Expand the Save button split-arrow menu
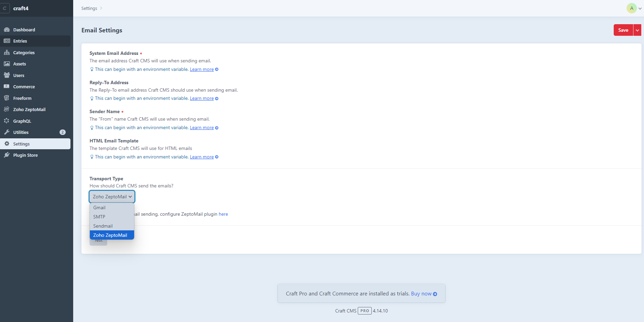Image resolution: width=644 pixels, height=322 pixels. pyautogui.click(x=637, y=30)
